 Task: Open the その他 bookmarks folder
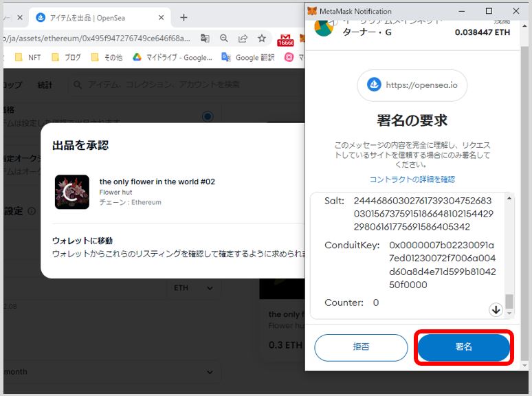[x=107, y=57]
